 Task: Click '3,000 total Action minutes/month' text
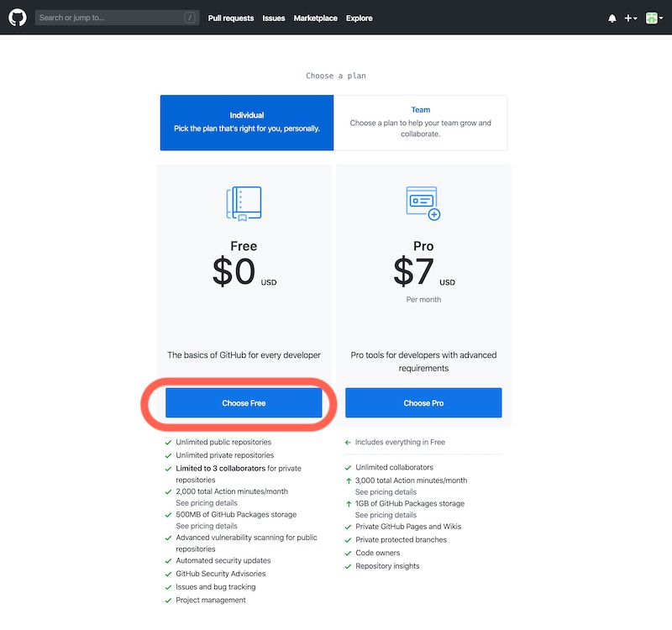click(x=411, y=480)
